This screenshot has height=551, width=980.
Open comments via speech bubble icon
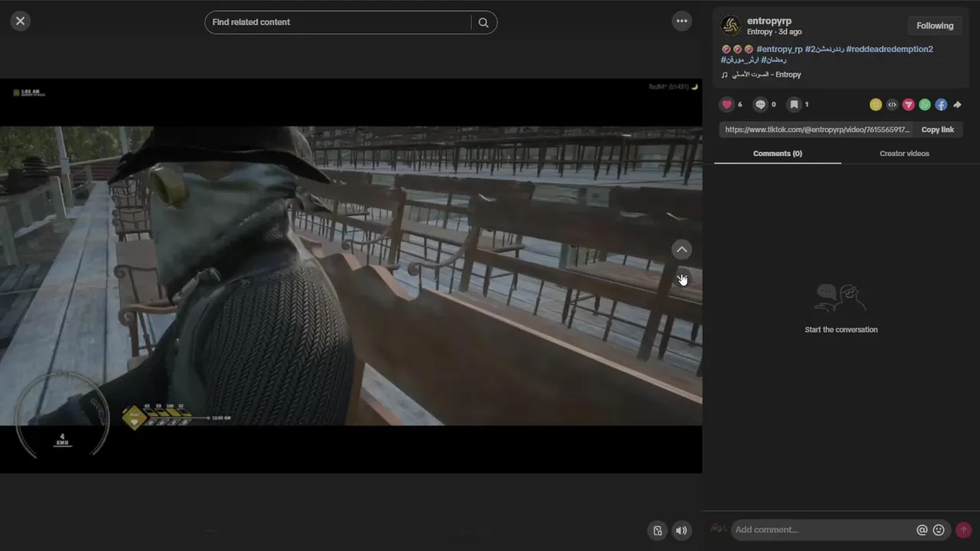(x=760, y=104)
